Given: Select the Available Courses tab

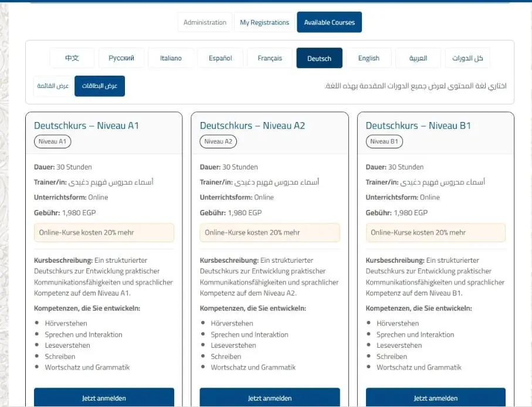Looking at the screenshot, I should (330, 22).
